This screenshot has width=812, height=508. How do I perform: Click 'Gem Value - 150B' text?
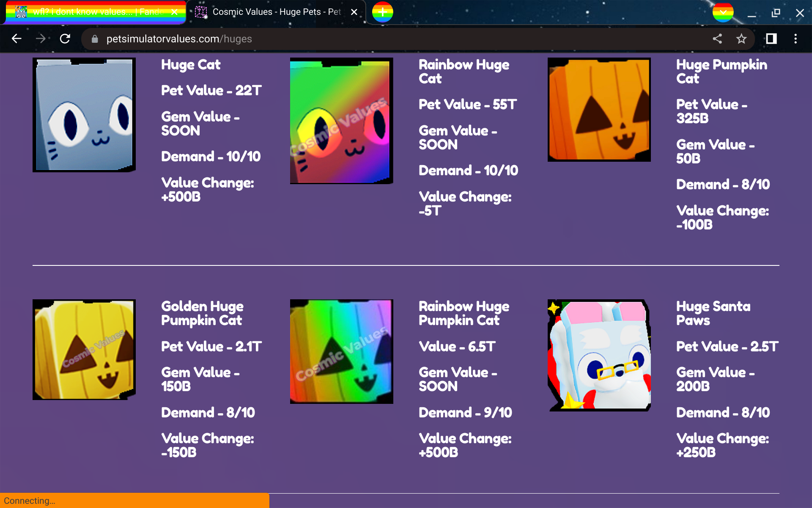[x=200, y=379]
